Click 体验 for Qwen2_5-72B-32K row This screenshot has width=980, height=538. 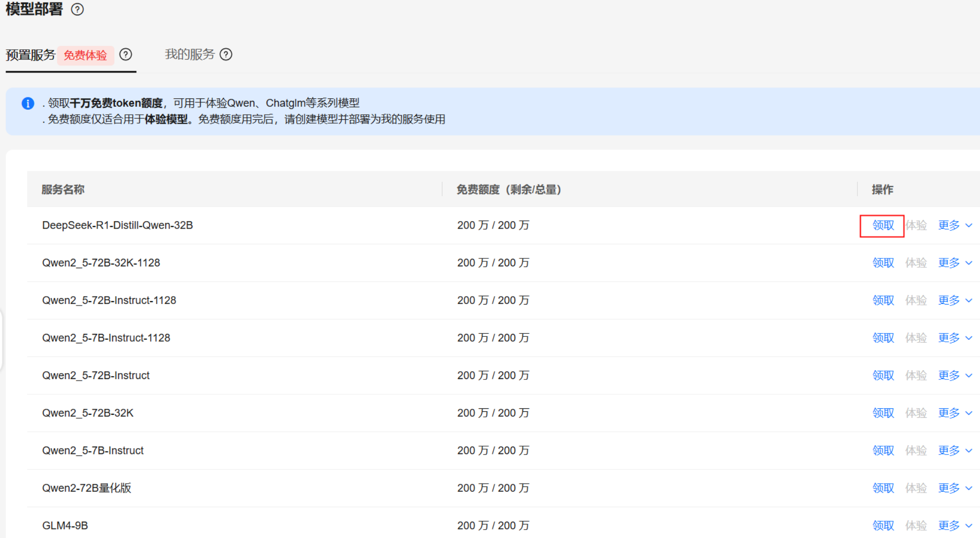pyautogui.click(x=916, y=413)
